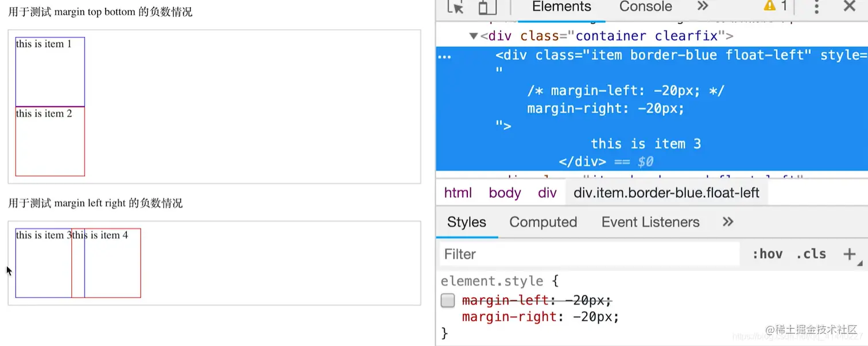
Task: Select the html breadcrumb
Action: [458, 193]
